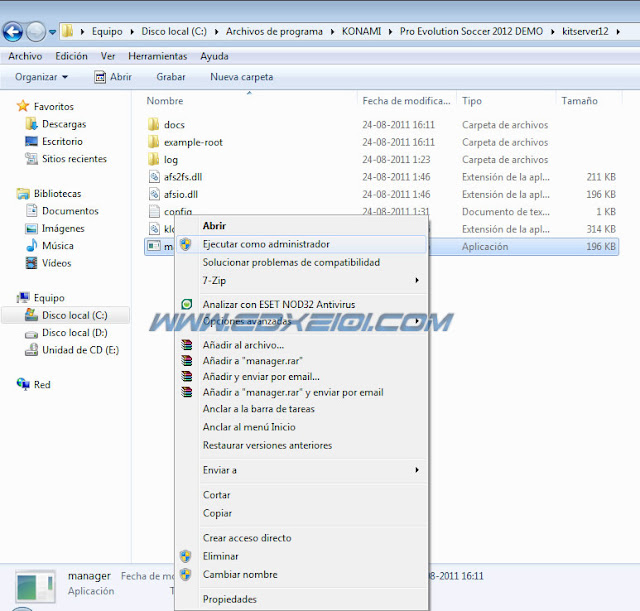Click the Pro Evolution Soccer 2012 DEMO breadcrumb

[x=471, y=31]
